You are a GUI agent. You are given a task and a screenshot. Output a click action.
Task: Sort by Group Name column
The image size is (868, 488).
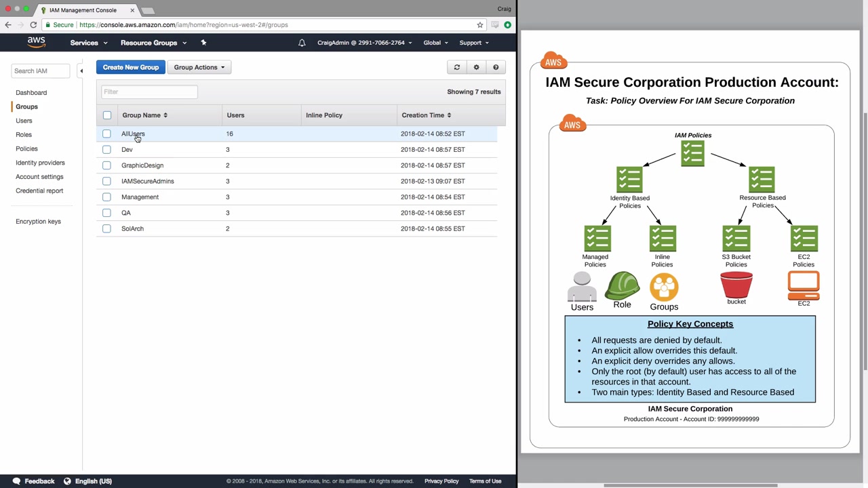click(x=144, y=115)
